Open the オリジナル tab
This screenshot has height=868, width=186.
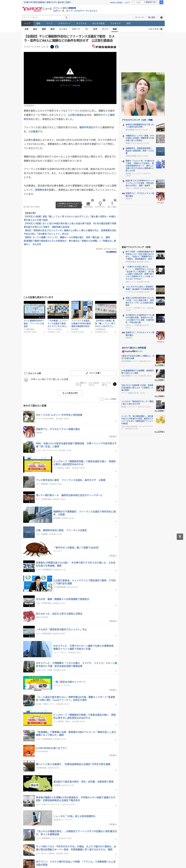tap(81, 24)
